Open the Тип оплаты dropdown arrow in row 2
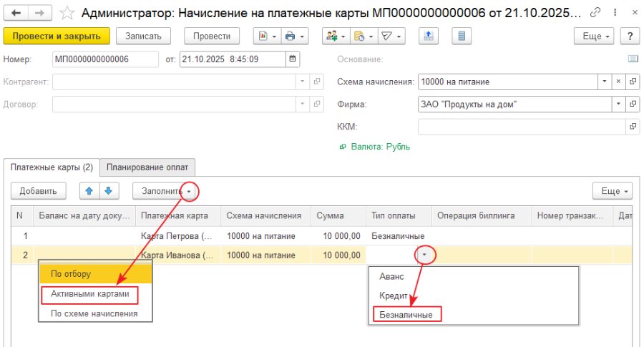The image size is (644, 347). [x=424, y=255]
